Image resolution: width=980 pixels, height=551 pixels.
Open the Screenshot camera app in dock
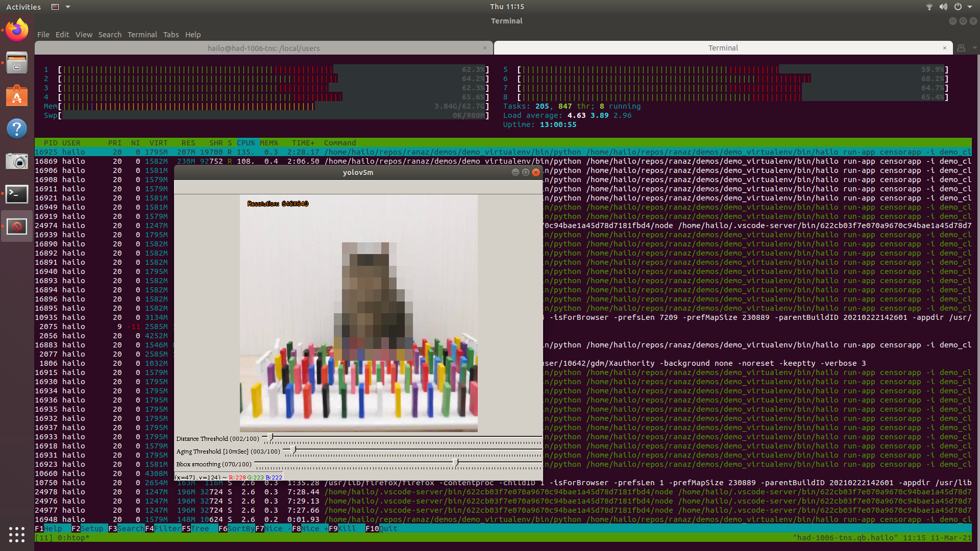click(x=17, y=162)
